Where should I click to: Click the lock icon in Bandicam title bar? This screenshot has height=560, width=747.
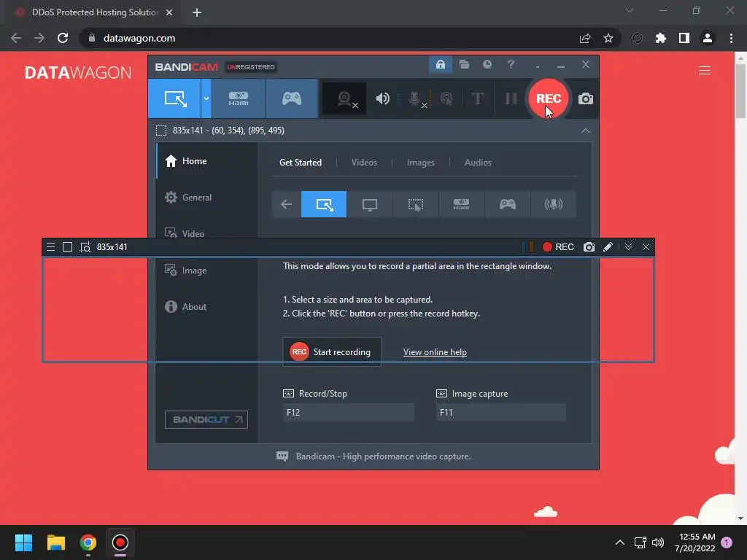[440, 64]
